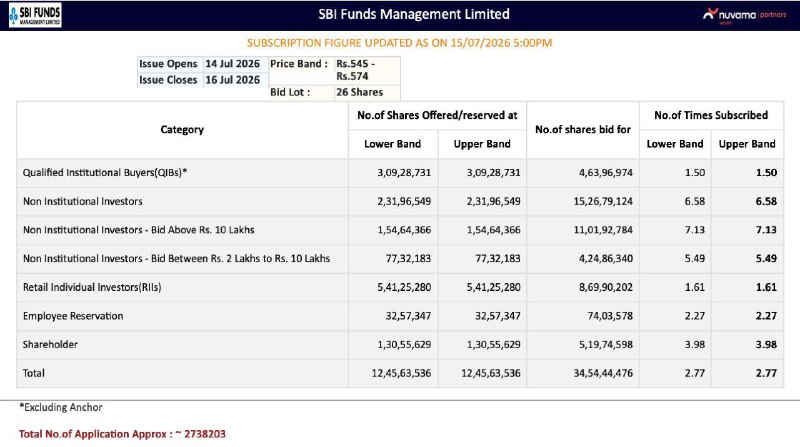The image size is (800, 447).
Task: Click the Price Band value cell
Action: point(367,70)
